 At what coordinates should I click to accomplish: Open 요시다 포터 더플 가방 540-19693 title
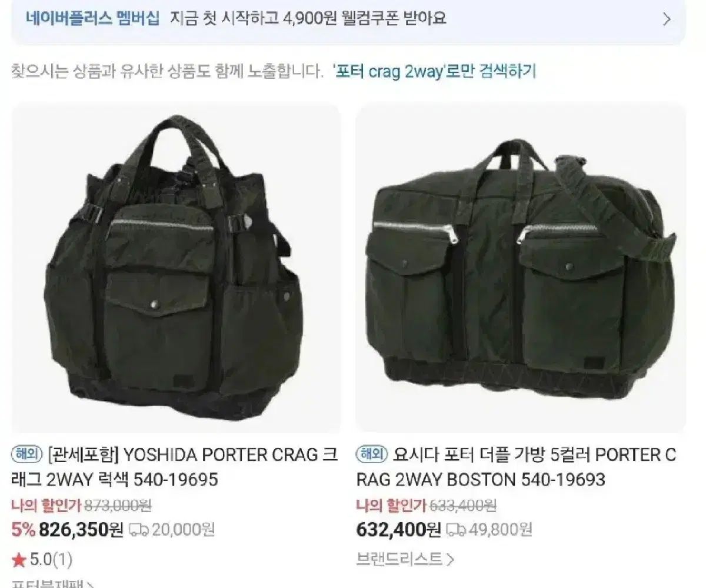point(517,467)
